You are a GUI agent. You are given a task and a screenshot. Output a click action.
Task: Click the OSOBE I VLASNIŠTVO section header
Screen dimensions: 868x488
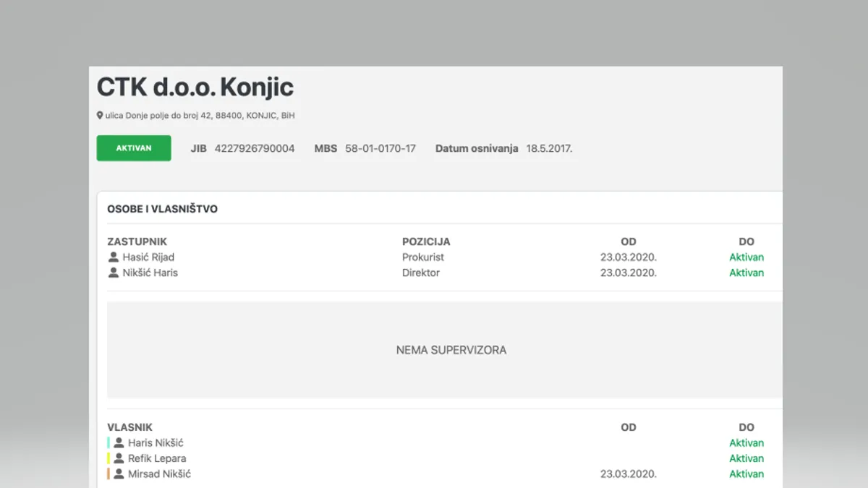(x=163, y=209)
